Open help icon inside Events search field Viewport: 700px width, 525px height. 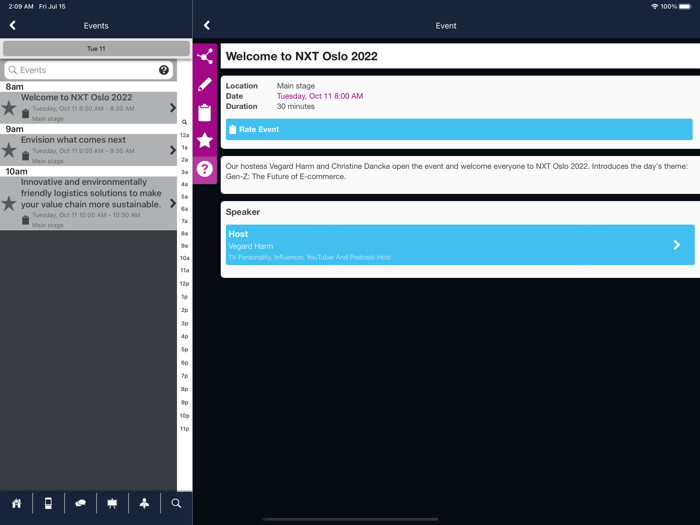tap(164, 70)
